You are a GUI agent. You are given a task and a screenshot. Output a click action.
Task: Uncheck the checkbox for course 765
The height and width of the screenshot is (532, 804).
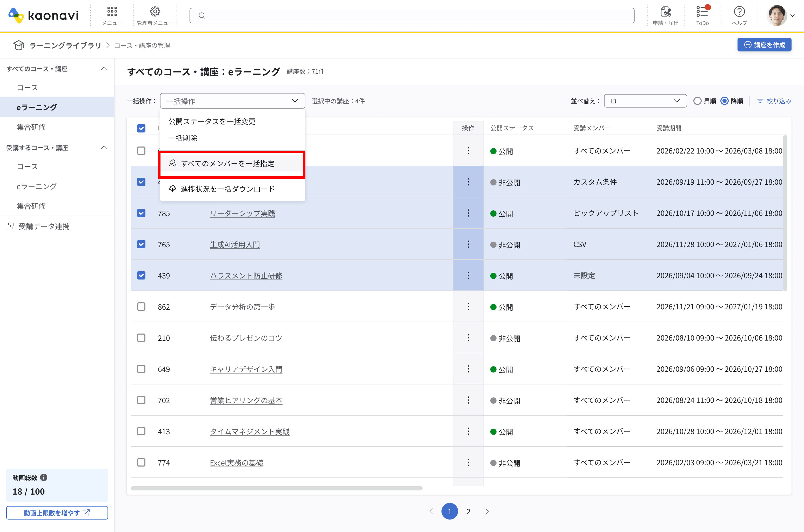point(141,244)
